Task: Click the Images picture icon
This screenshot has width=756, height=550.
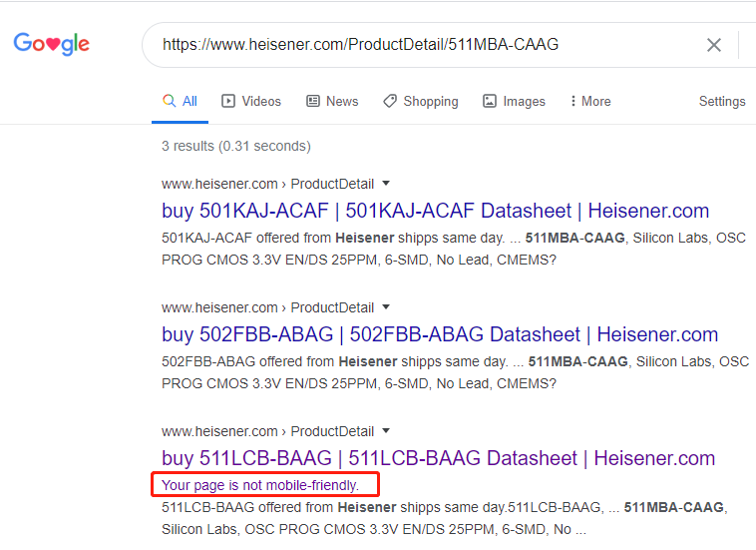Action: pyautogui.click(x=490, y=101)
